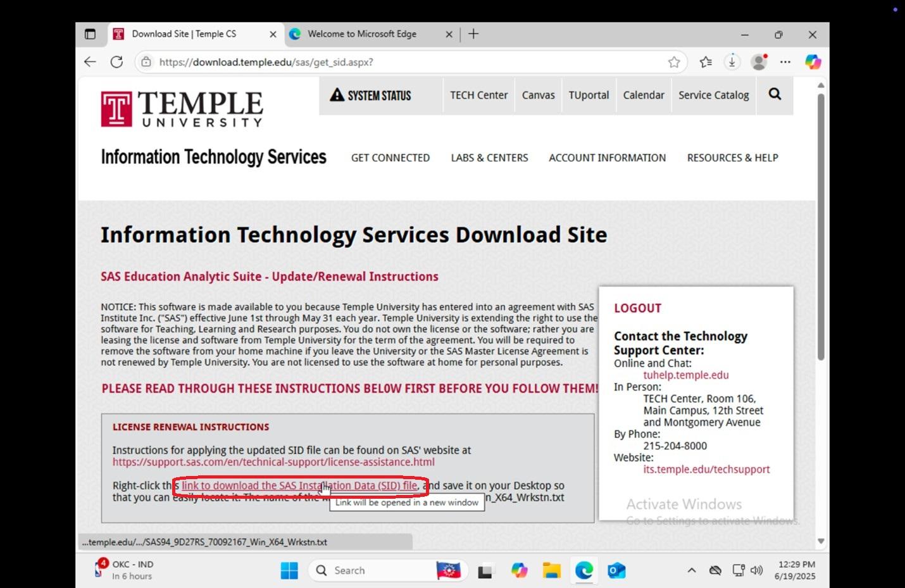Click link to download SAS SID file
The width and height of the screenshot is (905, 588).
click(299, 485)
